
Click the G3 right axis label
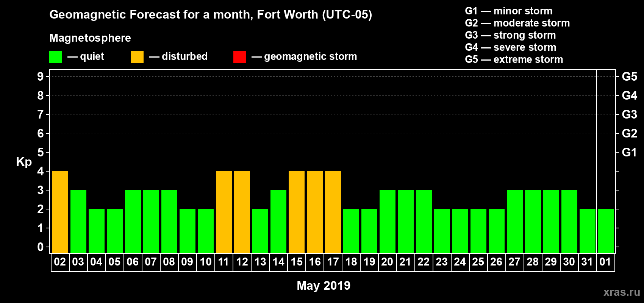(x=630, y=114)
